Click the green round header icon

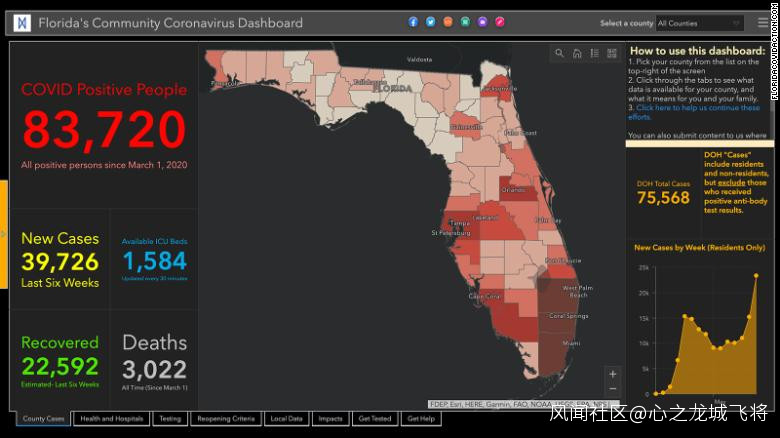point(465,22)
